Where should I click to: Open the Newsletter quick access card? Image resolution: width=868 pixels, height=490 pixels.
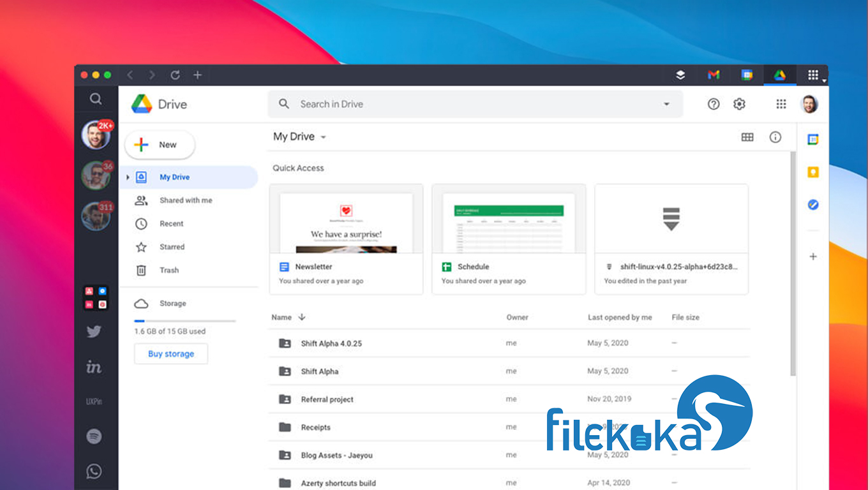(x=346, y=239)
